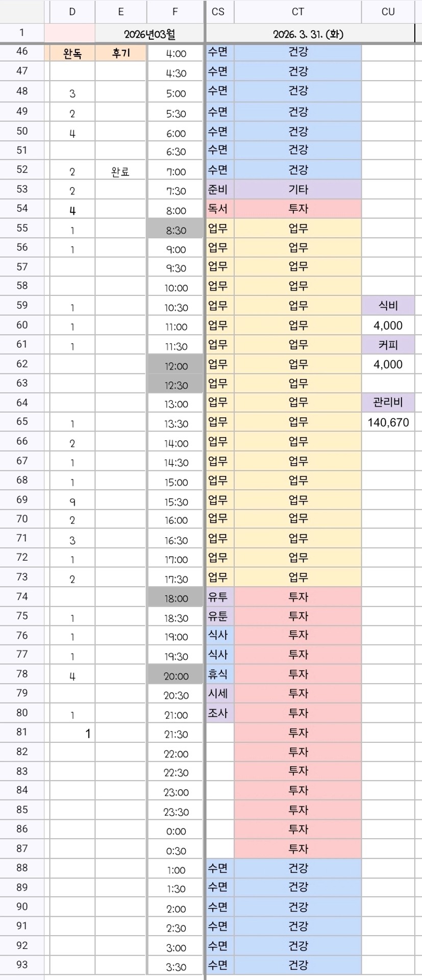
Task: Click the column CU header
Action: point(388,12)
